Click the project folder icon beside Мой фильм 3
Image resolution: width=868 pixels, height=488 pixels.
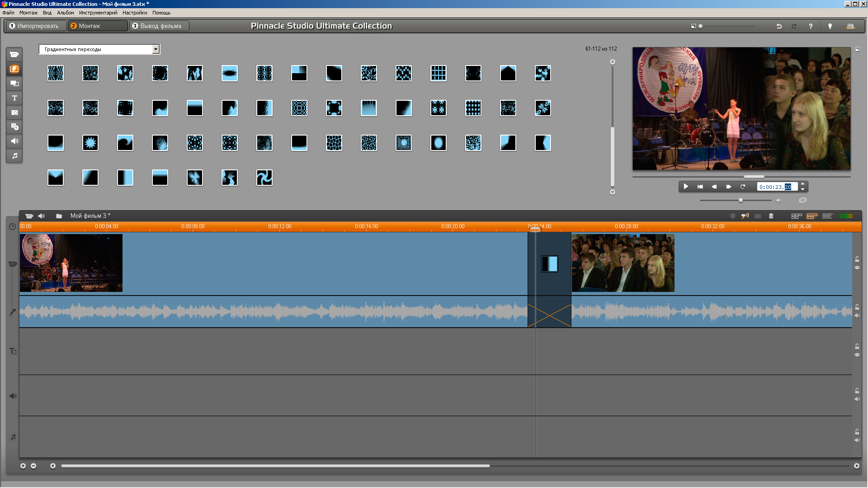pos(59,216)
